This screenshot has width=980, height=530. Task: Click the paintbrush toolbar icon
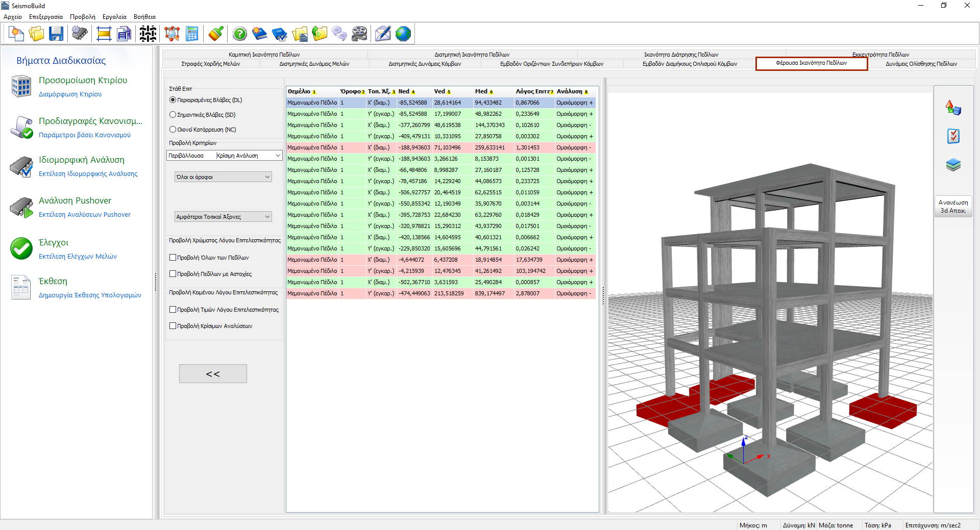pos(216,34)
